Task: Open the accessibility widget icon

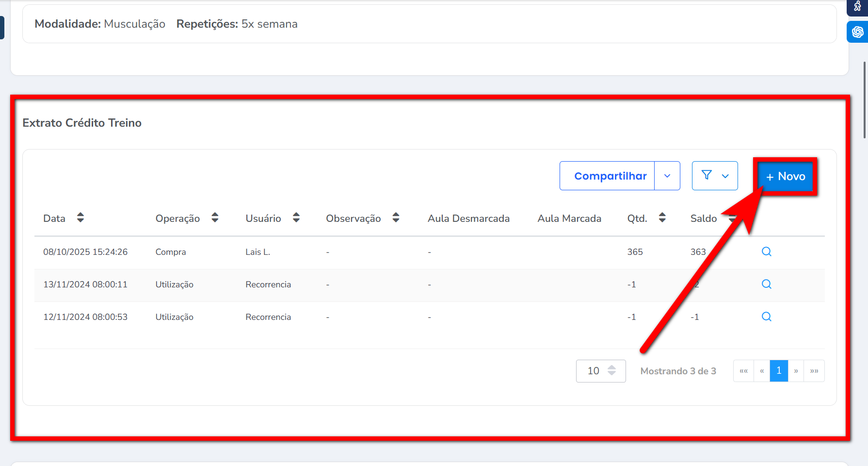Action: tap(857, 6)
